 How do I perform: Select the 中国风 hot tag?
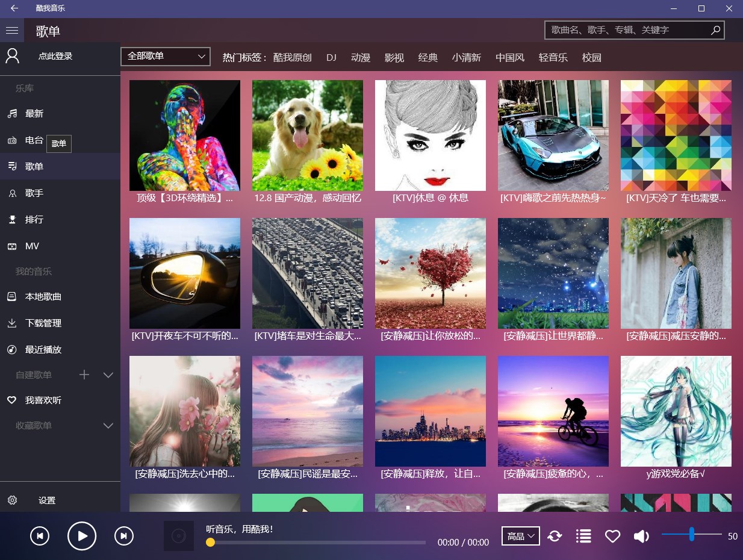coord(510,58)
